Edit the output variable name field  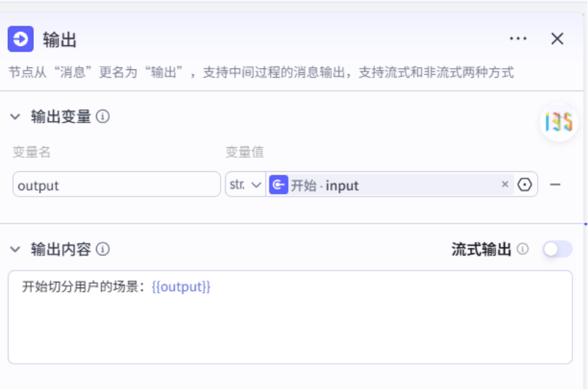tap(117, 185)
